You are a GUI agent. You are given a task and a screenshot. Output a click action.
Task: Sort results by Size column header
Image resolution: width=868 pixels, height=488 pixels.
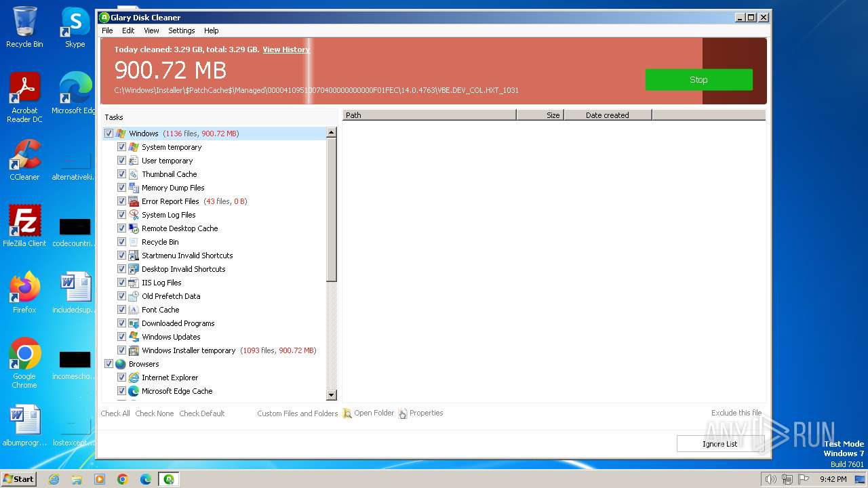pyautogui.click(x=540, y=115)
